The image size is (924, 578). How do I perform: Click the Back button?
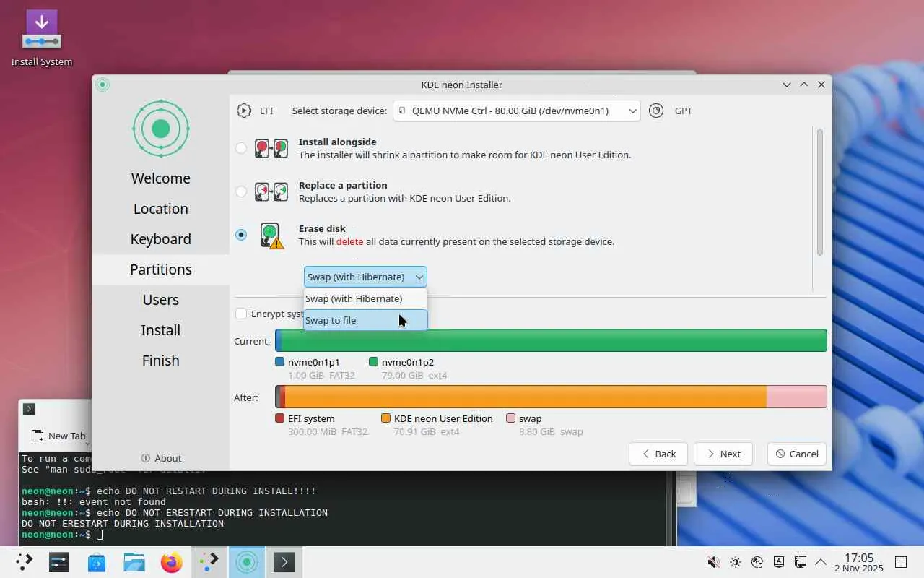[x=658, y=454]
